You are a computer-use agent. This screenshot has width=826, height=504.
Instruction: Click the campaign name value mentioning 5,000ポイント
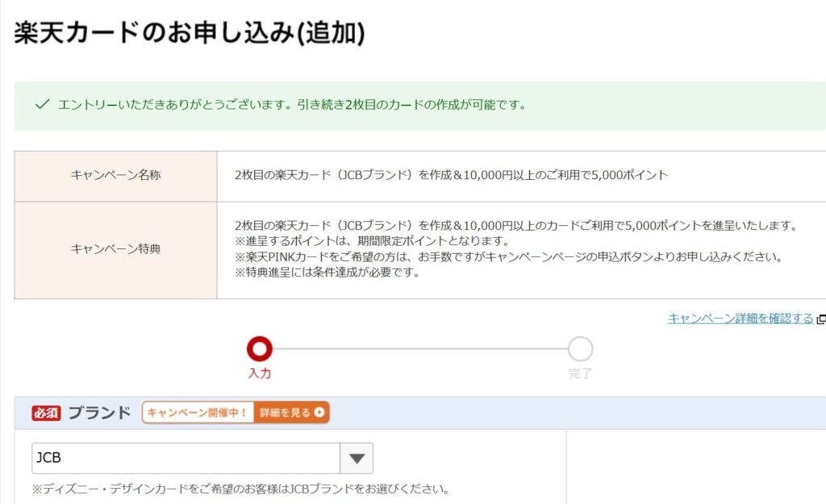click(x=451, y=175)
